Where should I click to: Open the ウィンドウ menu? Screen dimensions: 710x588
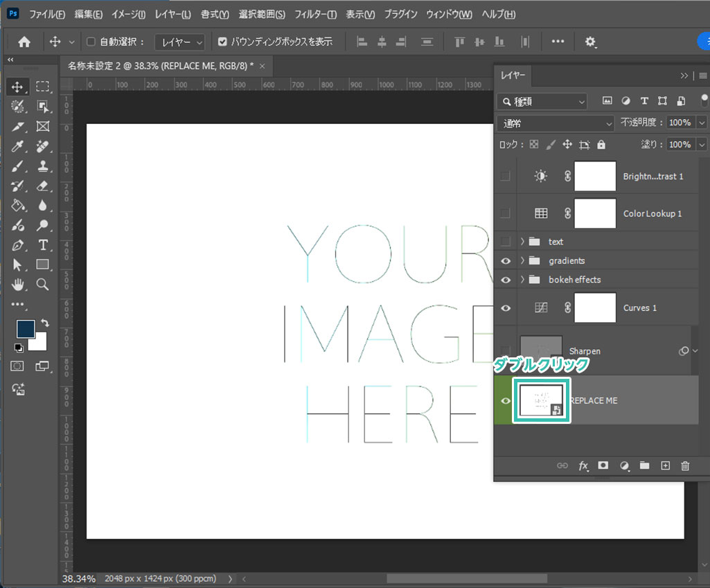click(449, 15)
